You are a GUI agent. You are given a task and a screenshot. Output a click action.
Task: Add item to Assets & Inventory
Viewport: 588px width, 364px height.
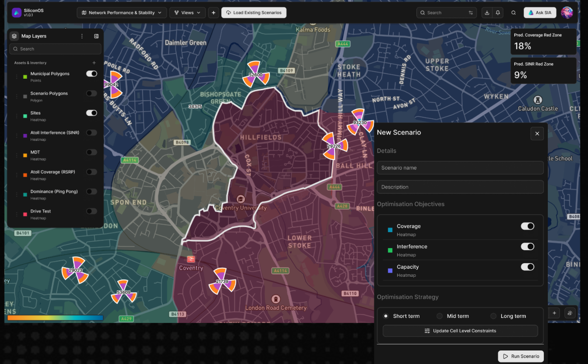point(94,63)
